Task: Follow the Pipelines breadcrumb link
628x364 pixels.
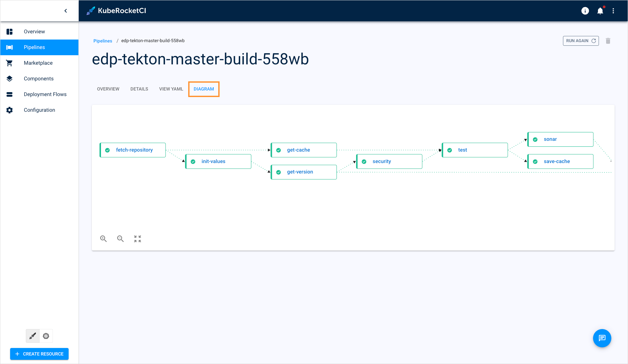Action: tap(103, 41)
